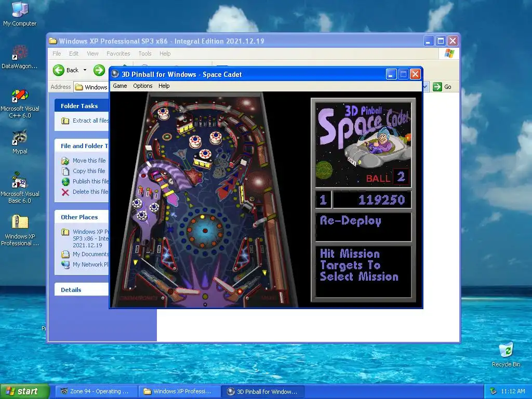Click the Hit Mission Targets message text
Image resolution: width=532 pixels, height=399 pixels.
(x=359, y=265)
